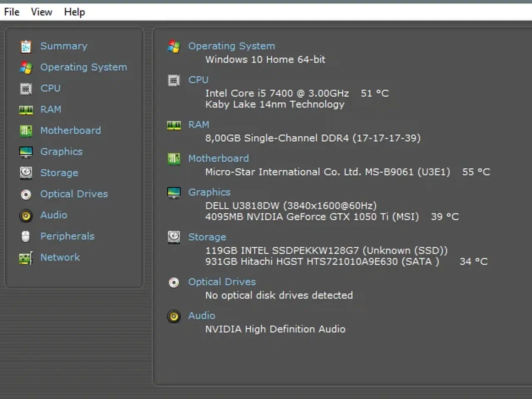Click the CPU heading link in summary

(198, 80)
